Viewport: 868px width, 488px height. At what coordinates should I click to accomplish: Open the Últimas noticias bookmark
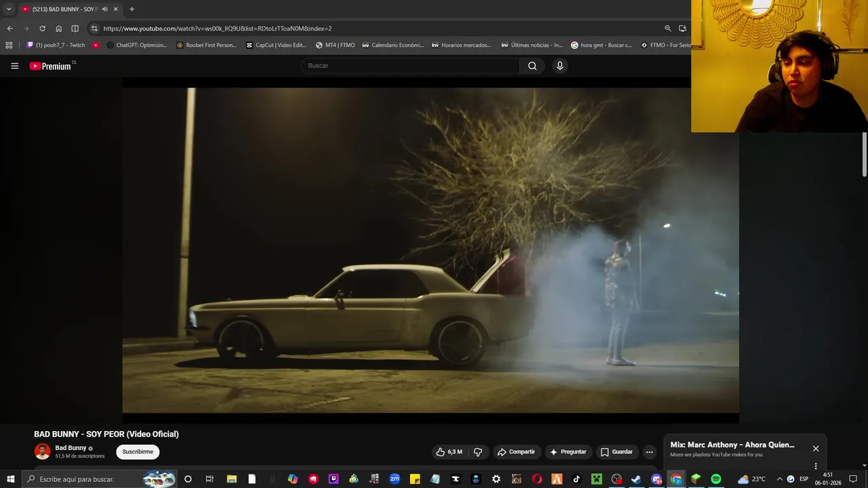click(532, 45)
